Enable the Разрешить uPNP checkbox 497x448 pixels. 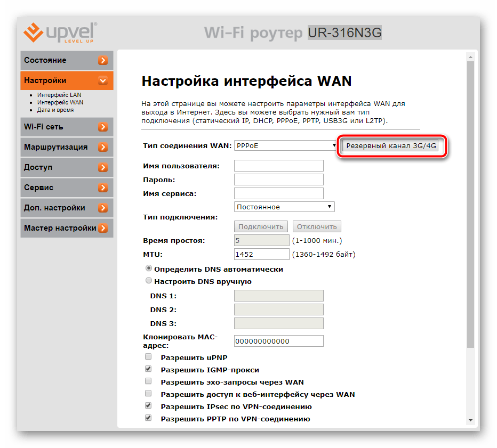(148, 357)
